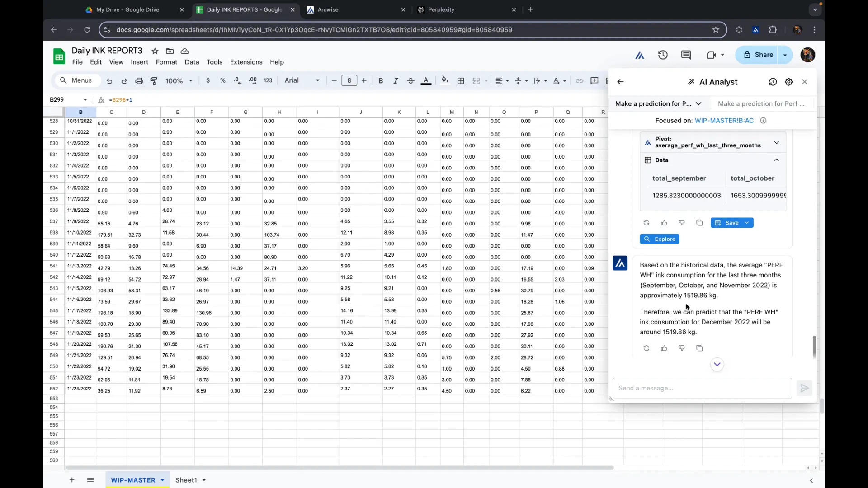The image size is (868, 488).
Task: Click the AI Analyst close icon
Action: (807, 82)
